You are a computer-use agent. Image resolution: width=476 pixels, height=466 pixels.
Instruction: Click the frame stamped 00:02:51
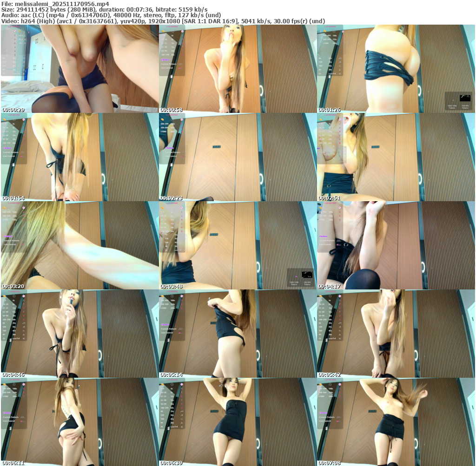pyautogui.click(x=396, y=157)
